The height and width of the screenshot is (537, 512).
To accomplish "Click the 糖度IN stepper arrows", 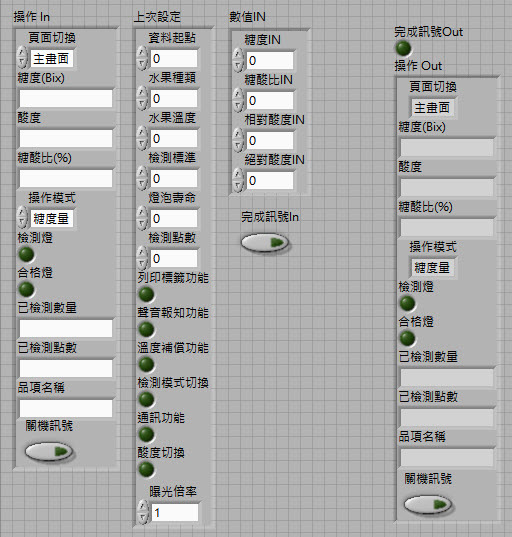I will point(238,60).
